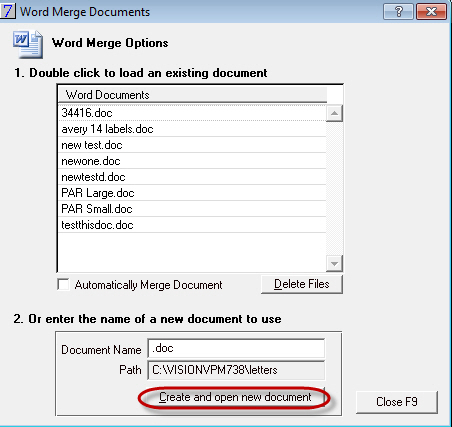Click Create and open new document
The height and width of the screenshot is (427, 452).
pyautogui.click(x=235, y=397)
